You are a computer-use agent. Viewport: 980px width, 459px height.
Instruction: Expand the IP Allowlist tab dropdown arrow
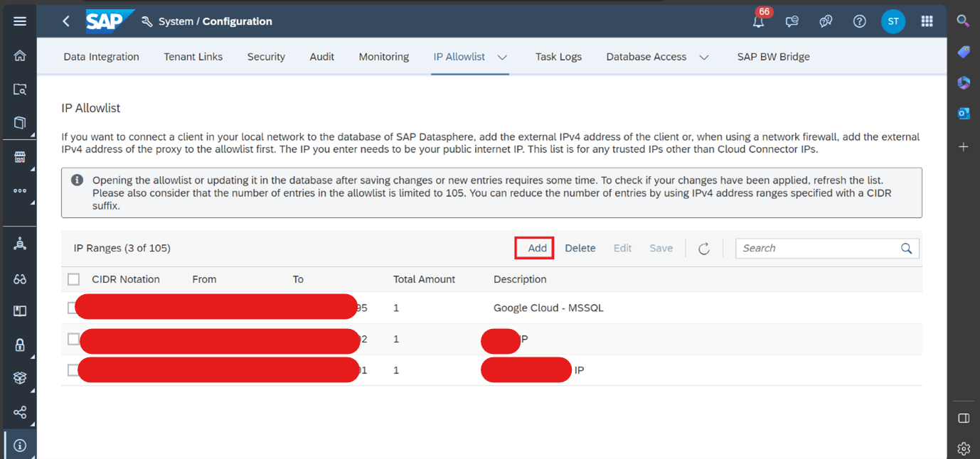502,58
